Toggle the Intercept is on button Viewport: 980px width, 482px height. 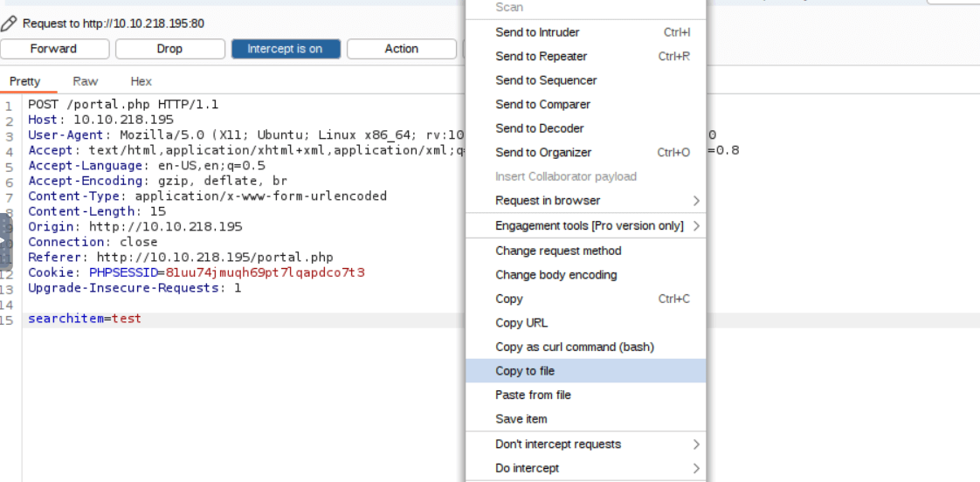click(284, 49)
